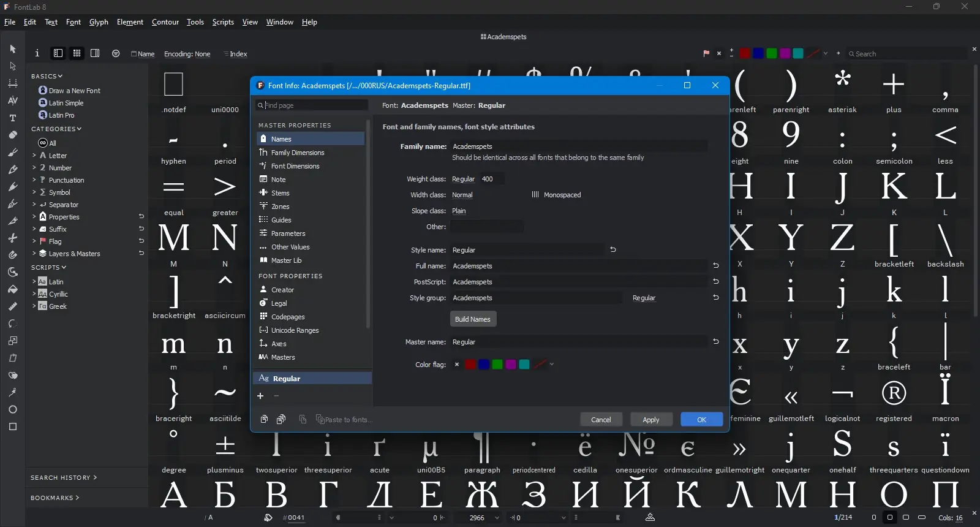This screenshot has height=527, width=980.
Task: Open the Color flag dropdown arrow in dialog
Action: click(x=552, y=365)
